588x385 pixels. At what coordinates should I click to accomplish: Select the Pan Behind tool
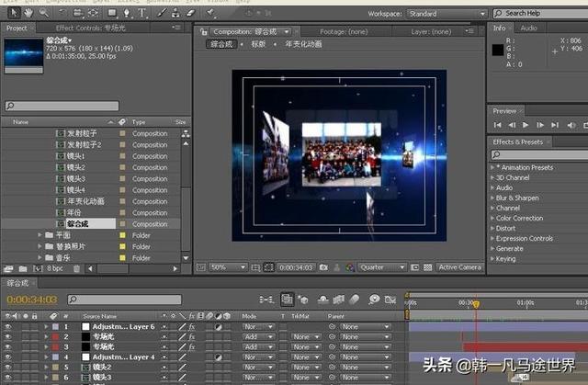(93, 13)
